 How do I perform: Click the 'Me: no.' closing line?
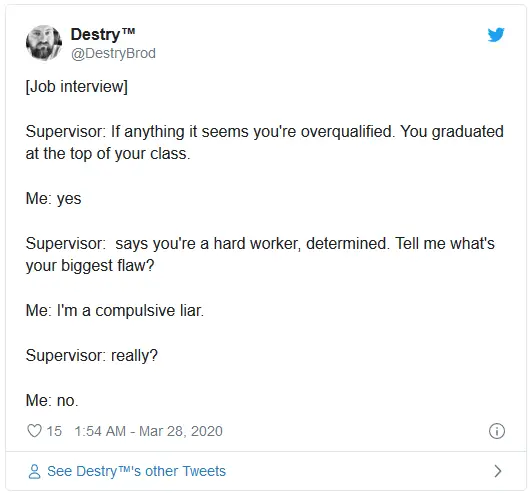click(52, 400)
